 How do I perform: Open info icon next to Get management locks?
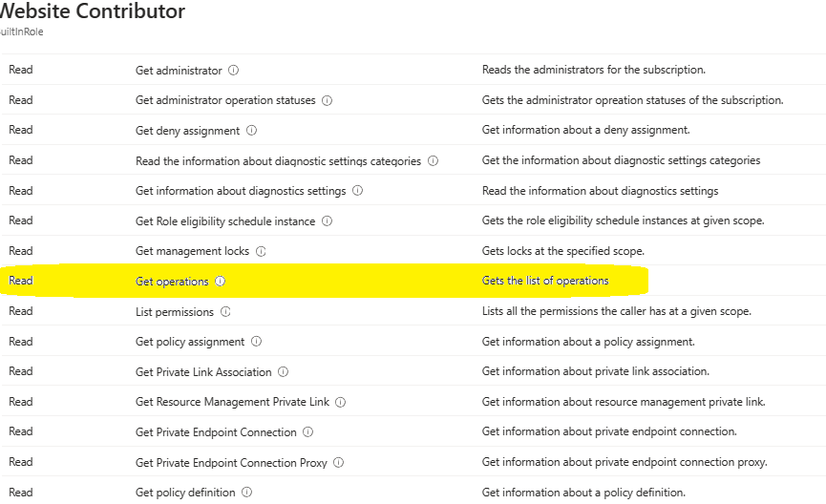pyautogui.click(x=261, y=251)
